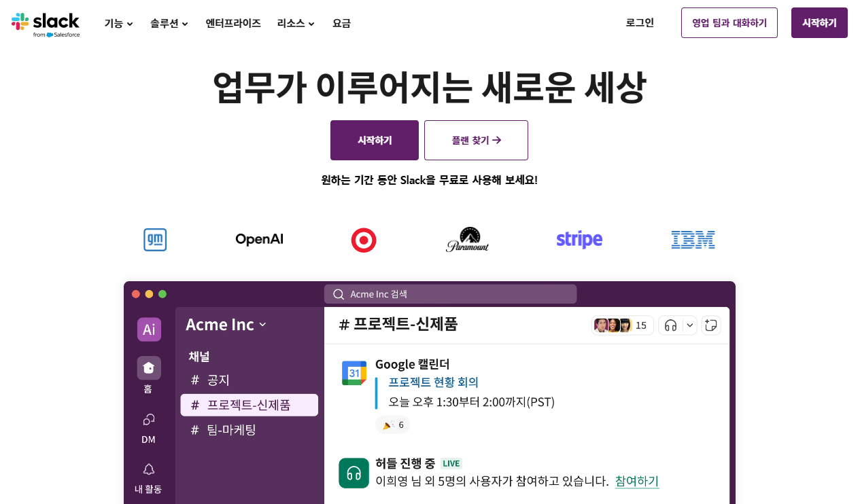860x504 pixels.
Task: Click the hero 시작하기 button under headline
Action: [x=375, y=140]
